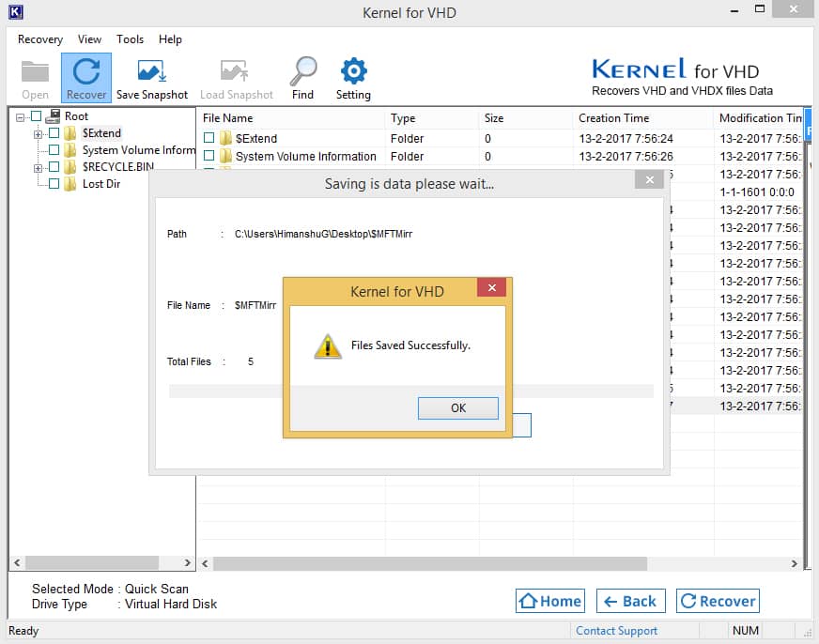Click the Root drive icon in tree

point(53,115)
